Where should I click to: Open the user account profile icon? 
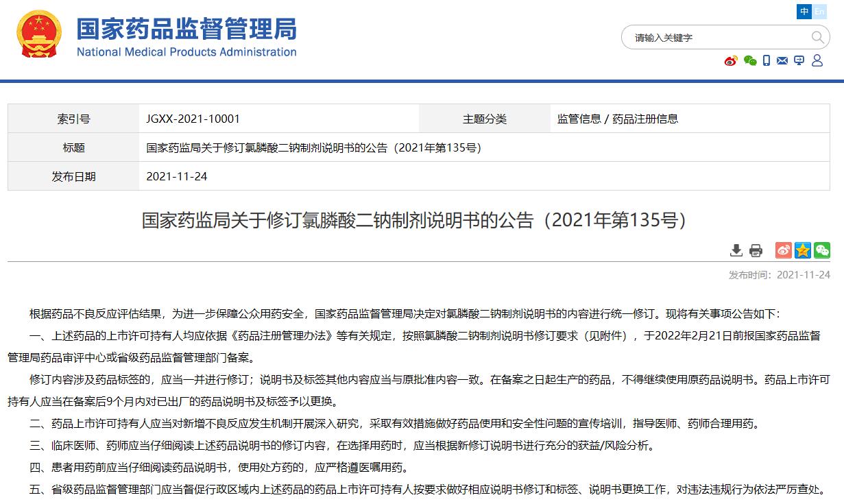[x=817, y=61]
